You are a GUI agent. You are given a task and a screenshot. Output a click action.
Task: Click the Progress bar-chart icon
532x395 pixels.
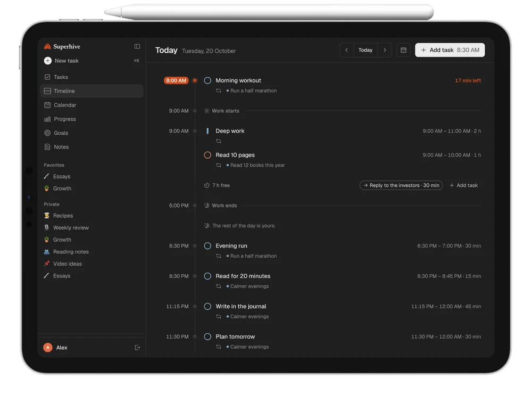click(x=47, y=119)
